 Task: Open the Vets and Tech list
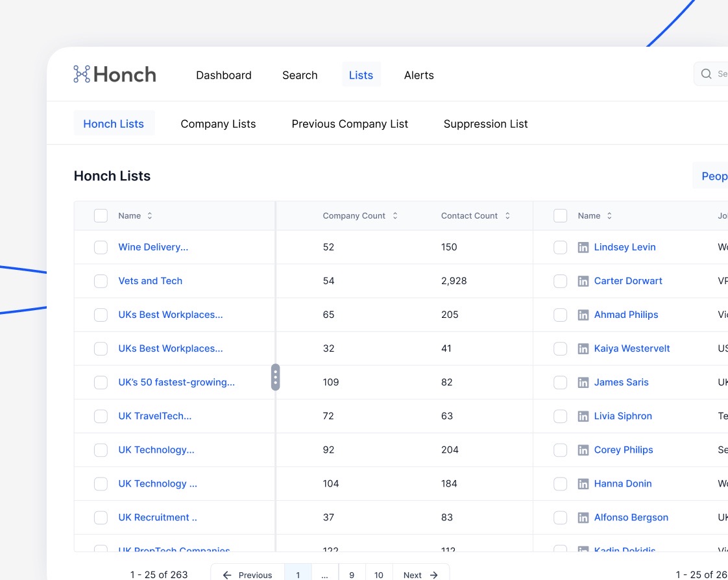pos(151,281)
